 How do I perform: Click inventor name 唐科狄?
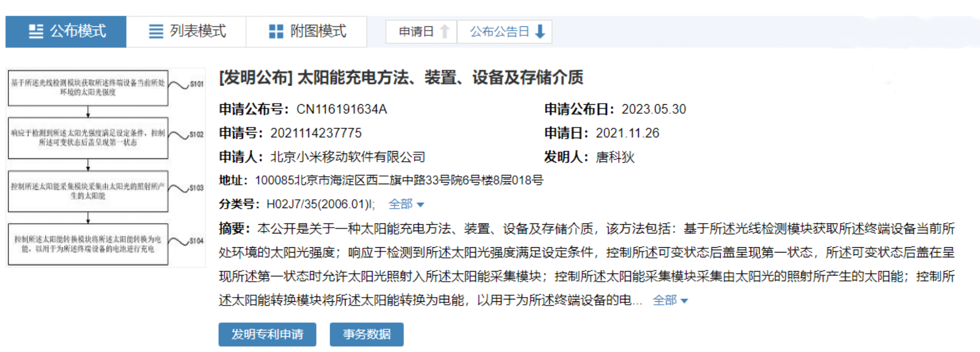pos(615,157)
